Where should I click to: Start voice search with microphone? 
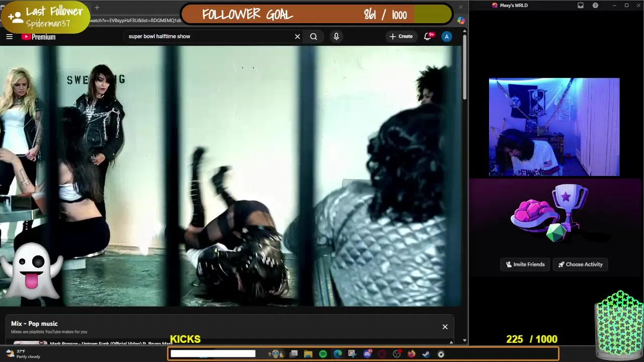point(336,36)
